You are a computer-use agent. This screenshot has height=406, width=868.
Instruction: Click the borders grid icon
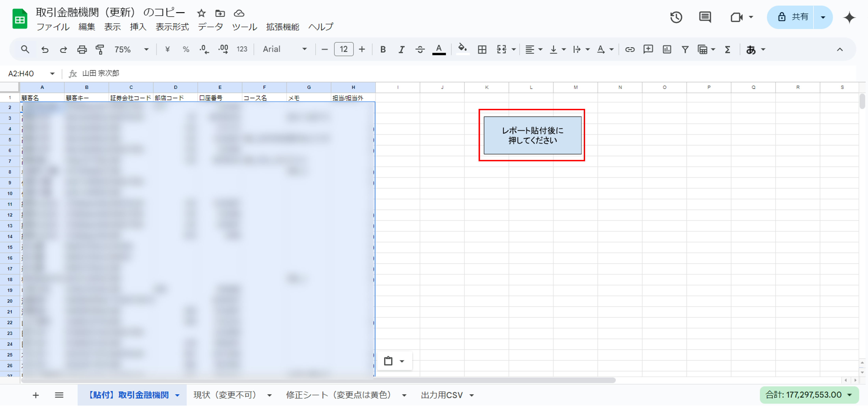(482, 49)
